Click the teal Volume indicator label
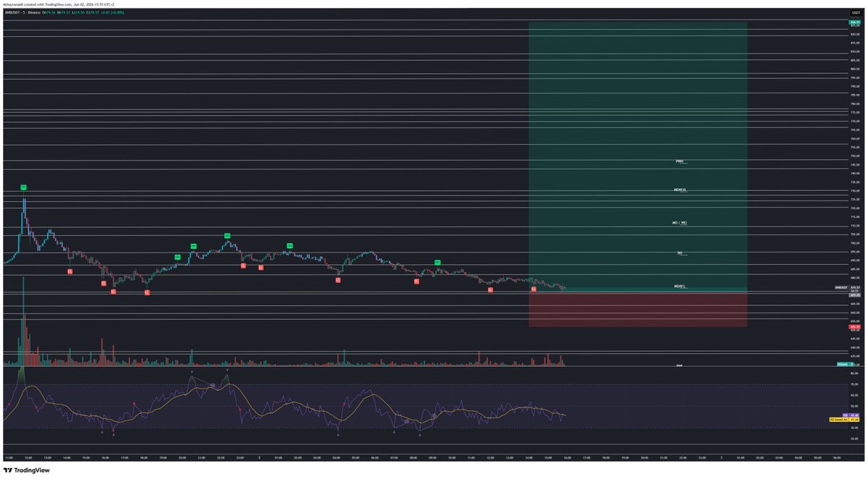This screenshot has height=479, width=868. [845, 364]
